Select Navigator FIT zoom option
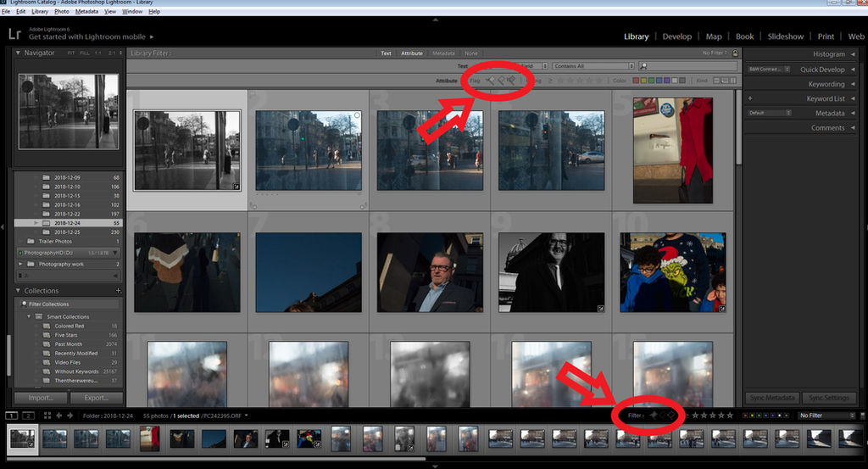Viewport: 868px width, 469px height. [x=71, y=53]
